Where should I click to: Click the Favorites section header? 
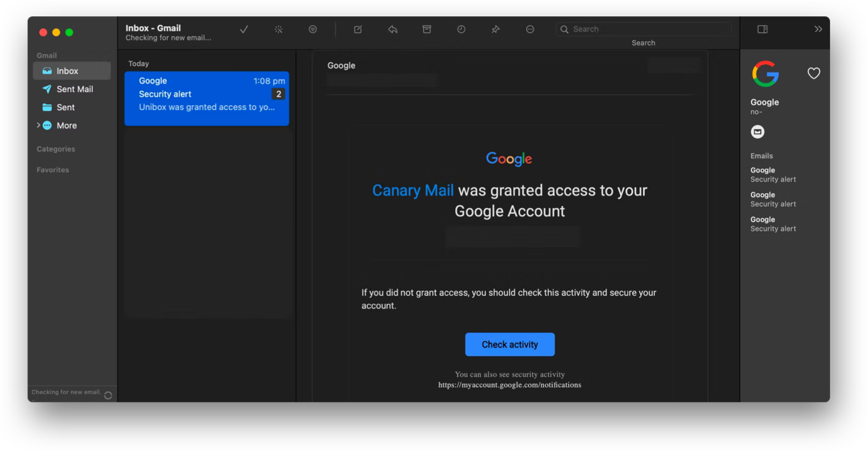pyautogui.click(x=53, y=170)
